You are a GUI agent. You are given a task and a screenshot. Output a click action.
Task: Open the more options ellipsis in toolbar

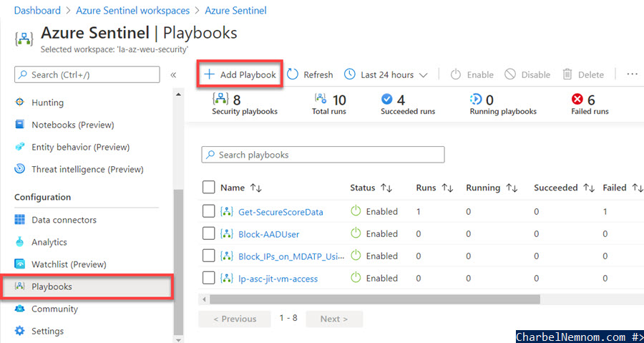tap(632, 74)
